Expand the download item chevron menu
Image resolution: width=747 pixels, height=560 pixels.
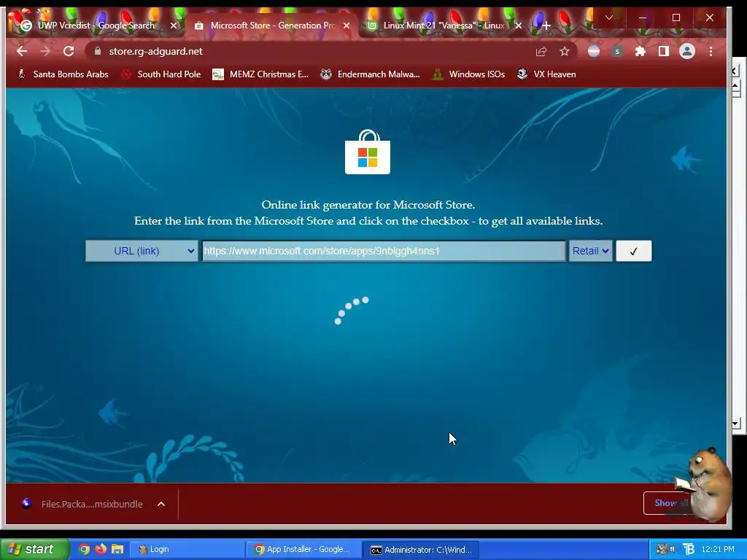pyautogui.click(x=161, y=504)
